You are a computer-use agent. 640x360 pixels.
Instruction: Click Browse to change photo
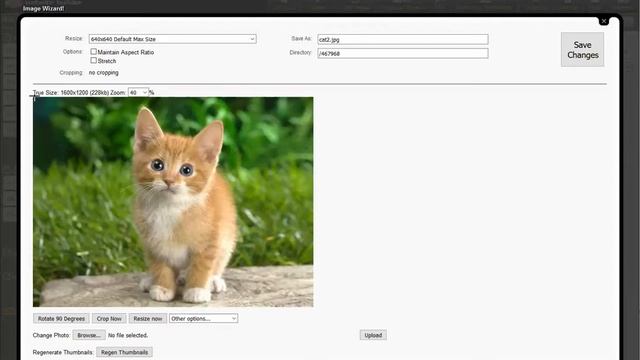(89, 335)
